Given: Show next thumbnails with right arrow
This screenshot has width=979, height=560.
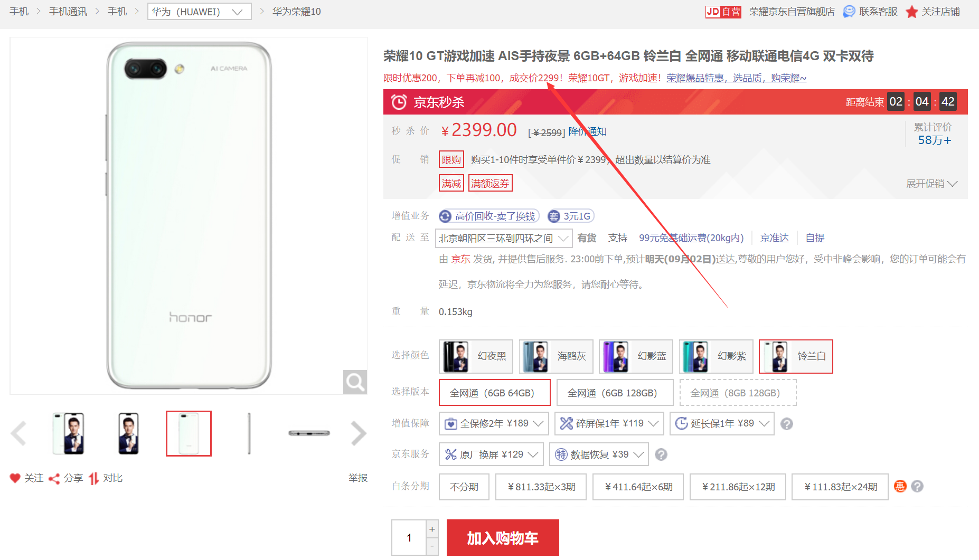Looking at the screenshot, I should click(x=359, y=433).
